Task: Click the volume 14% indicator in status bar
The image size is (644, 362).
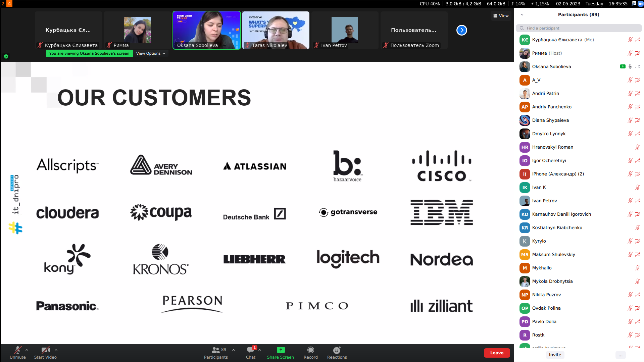Action: coord(518,4)
